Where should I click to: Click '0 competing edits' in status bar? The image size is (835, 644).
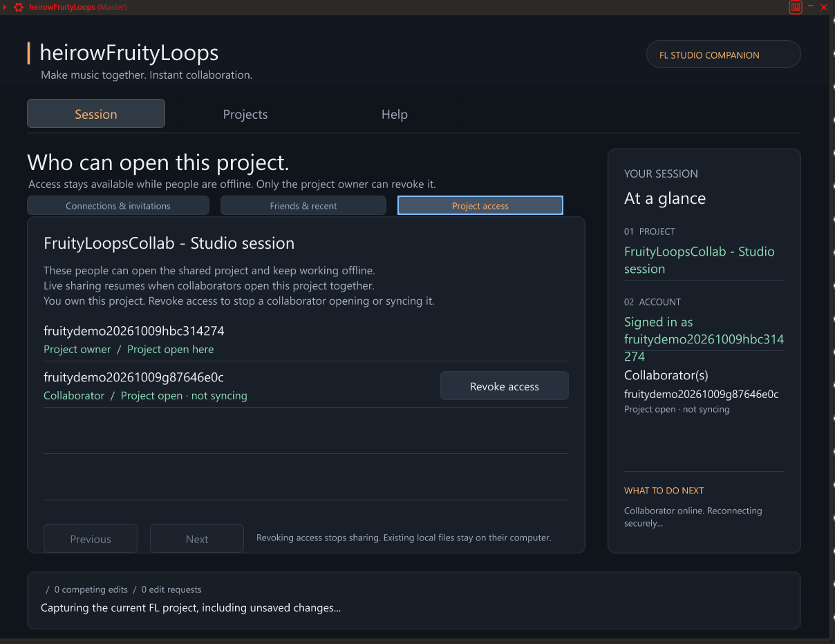[91, 589]
